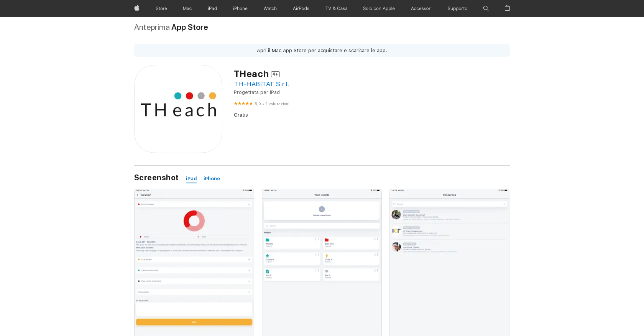Click the 'Screenshot' section heading
This screenshot has height=336, width=644.
tap(156, 178)
